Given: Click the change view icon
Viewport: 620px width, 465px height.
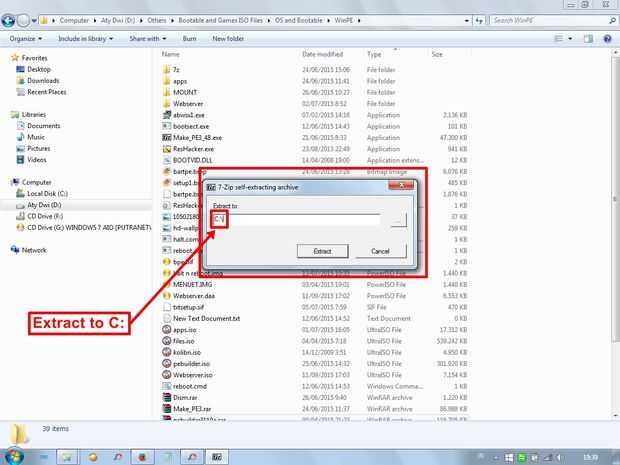Looking at the screenshot, I should (x=559, y=39).
